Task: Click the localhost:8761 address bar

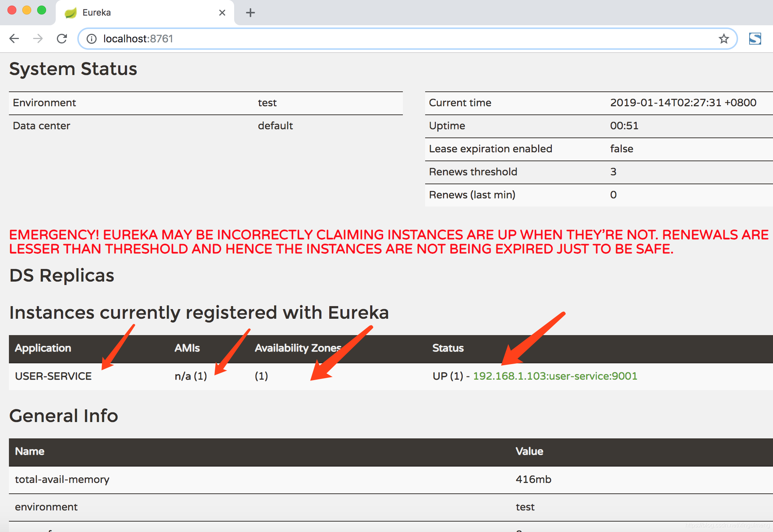Action: tap(407, 39)
